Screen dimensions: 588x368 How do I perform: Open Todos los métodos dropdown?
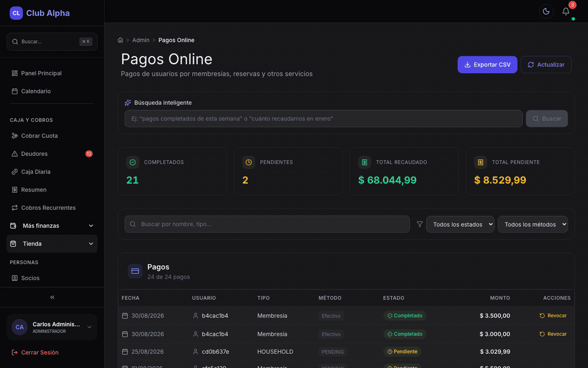(532, 224)
